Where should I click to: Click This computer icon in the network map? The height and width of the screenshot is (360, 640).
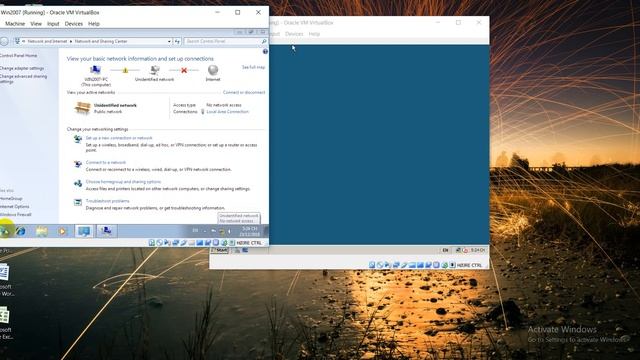[x=96, y=70]
